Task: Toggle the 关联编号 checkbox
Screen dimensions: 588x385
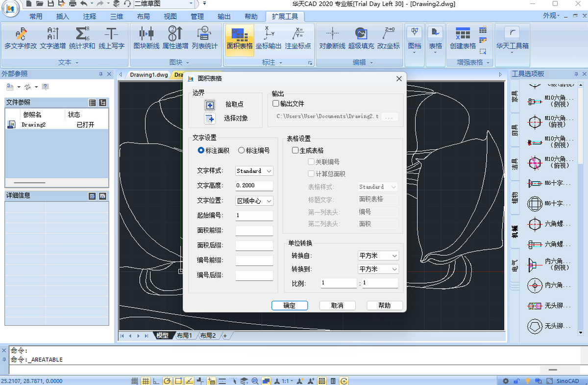Action: 311,162
